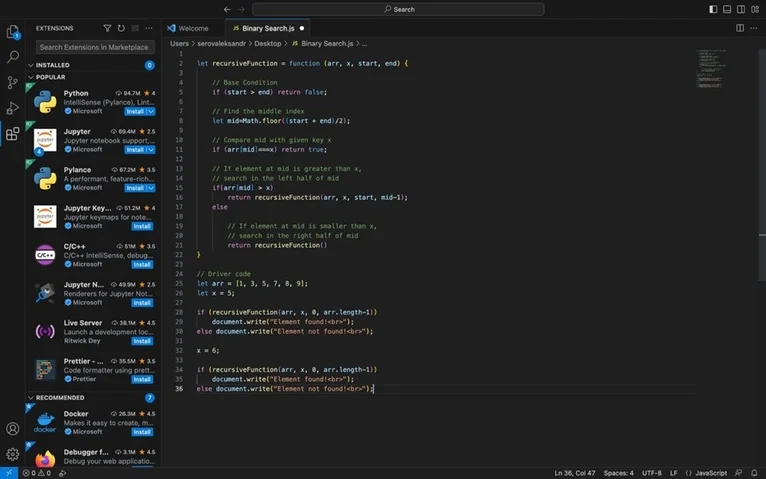Open the Manage gear icon
This screenshot has height=479, width=766.
coord(13,454)
